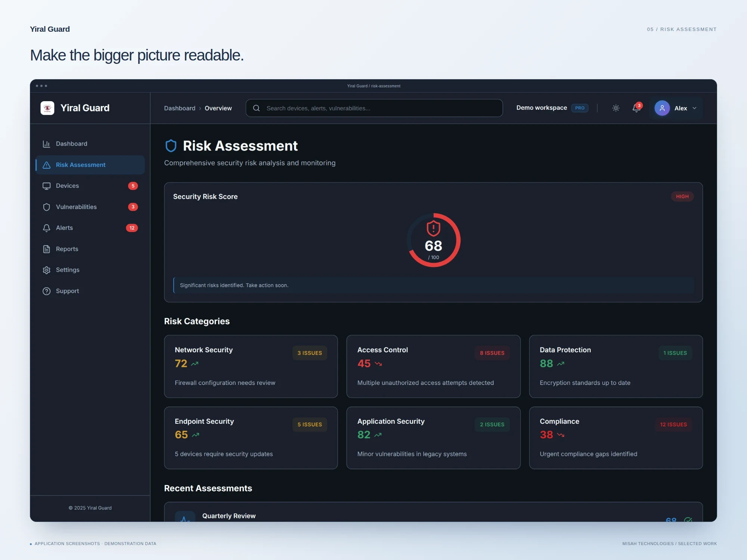Click the 3 ISSUES badge on Network Security
The image size is (747, 560).
310,353
